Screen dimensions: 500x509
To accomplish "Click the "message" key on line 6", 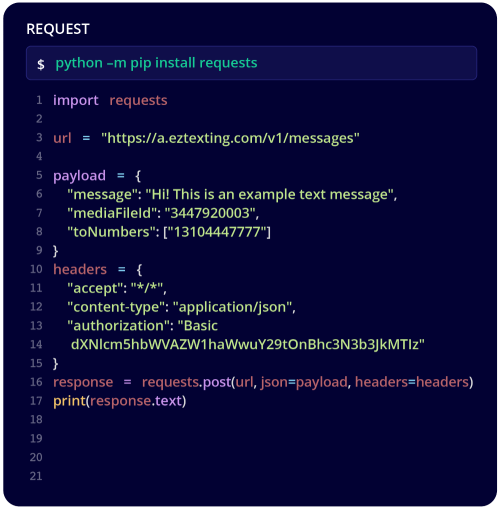I will pos(102,195).
